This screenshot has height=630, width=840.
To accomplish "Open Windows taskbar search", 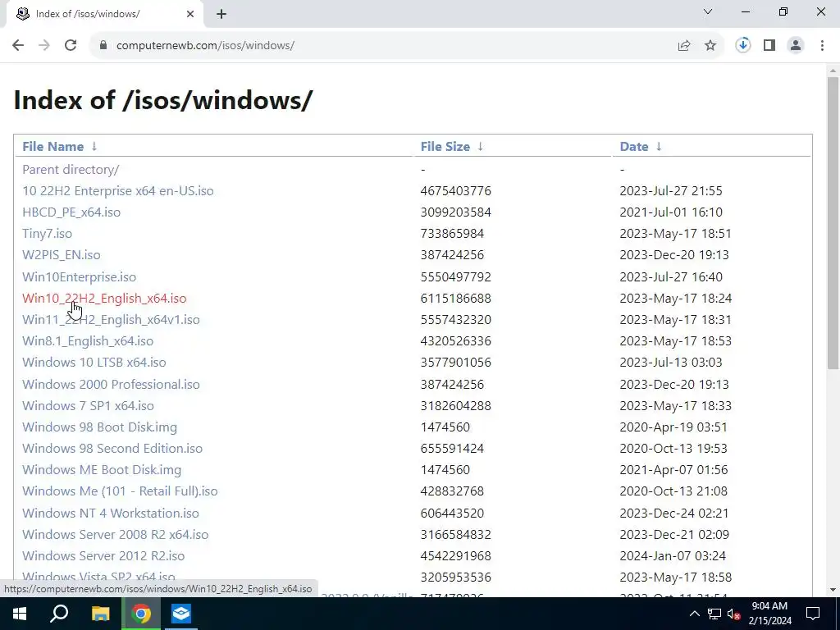I will (x=59, y=614).
